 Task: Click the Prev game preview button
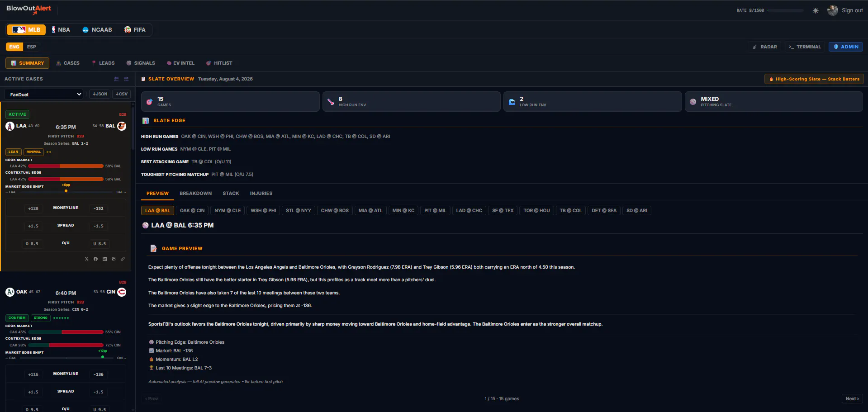click(152, 399)
